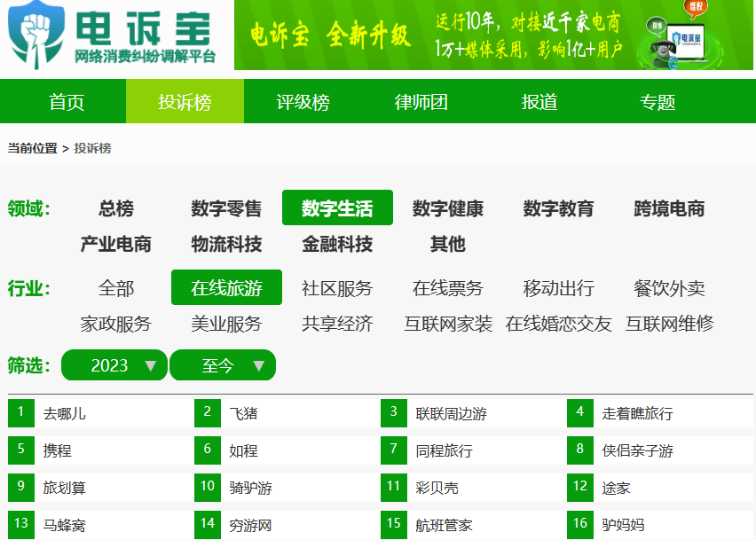Go to the 报道 section
Image resolution: width=756 pixels, height=540 pixels.
tap(539, 102)
